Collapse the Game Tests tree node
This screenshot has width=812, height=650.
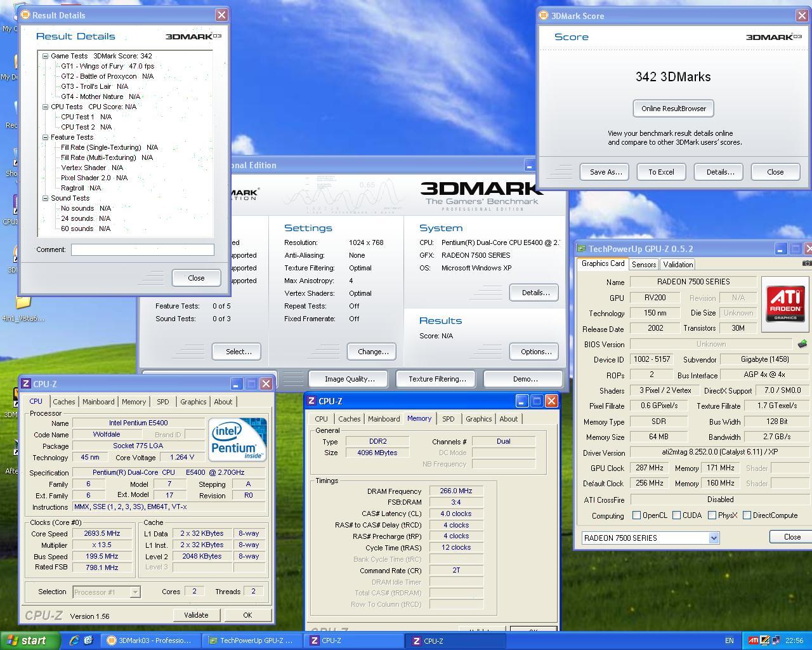[46, 56]
